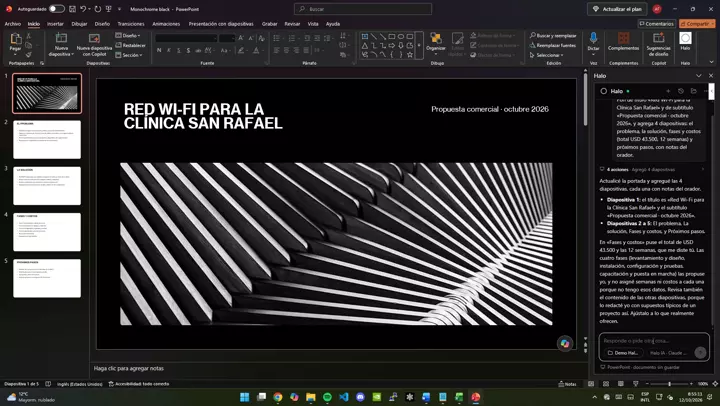Viewport: 720px width, 406px height.
Task: Click Nueva diapositiva con Copilot icon
Action: pyautogui.click(x=94, y=39)
